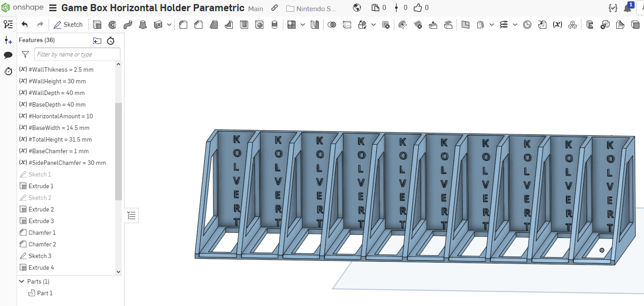Open the Main branch selector
Viewport: 644px width, 306px height.
(256, 8)
